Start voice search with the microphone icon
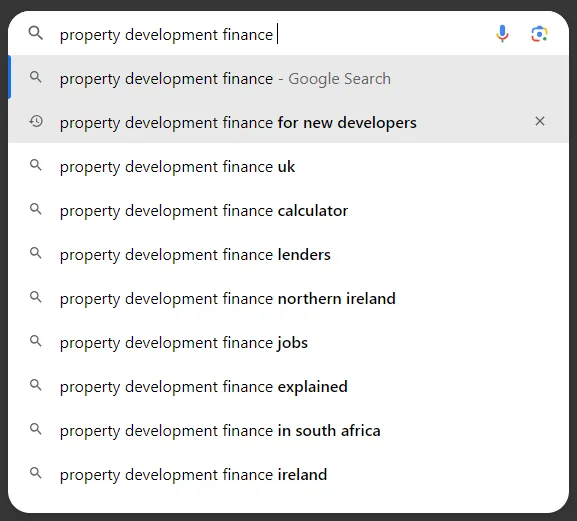577x521 pixels. point(502,34)
